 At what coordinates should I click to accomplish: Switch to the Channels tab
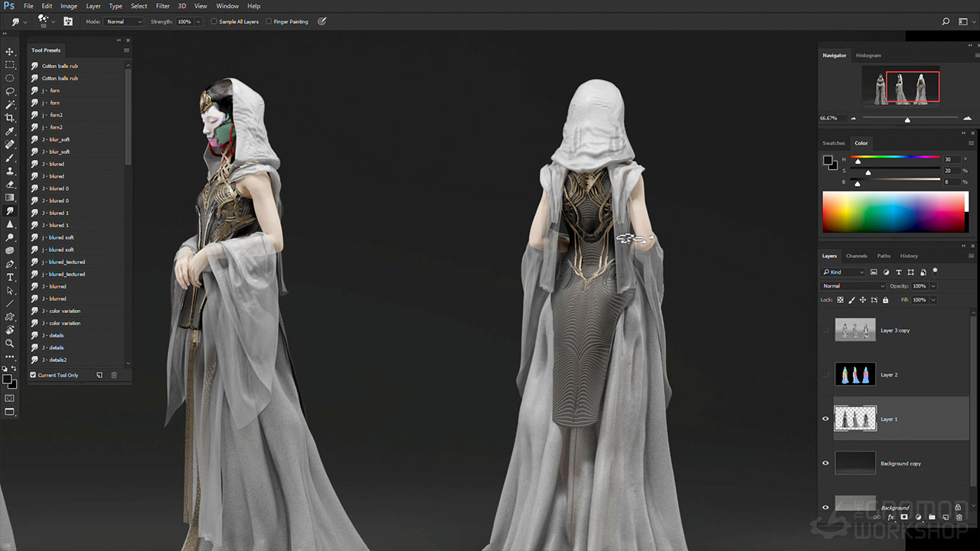(856, 256)
